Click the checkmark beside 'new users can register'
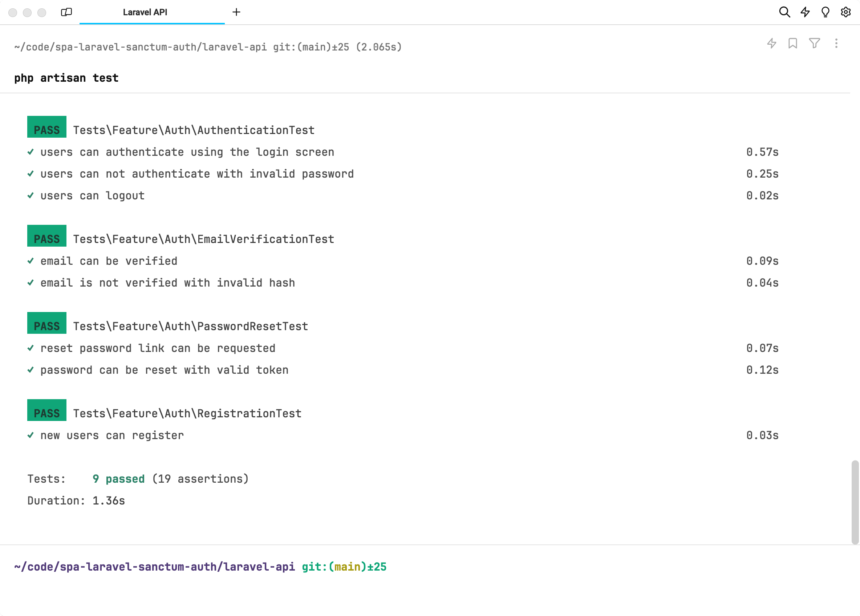The height and width of the screenshot is (616, 860). click(31, 435)
